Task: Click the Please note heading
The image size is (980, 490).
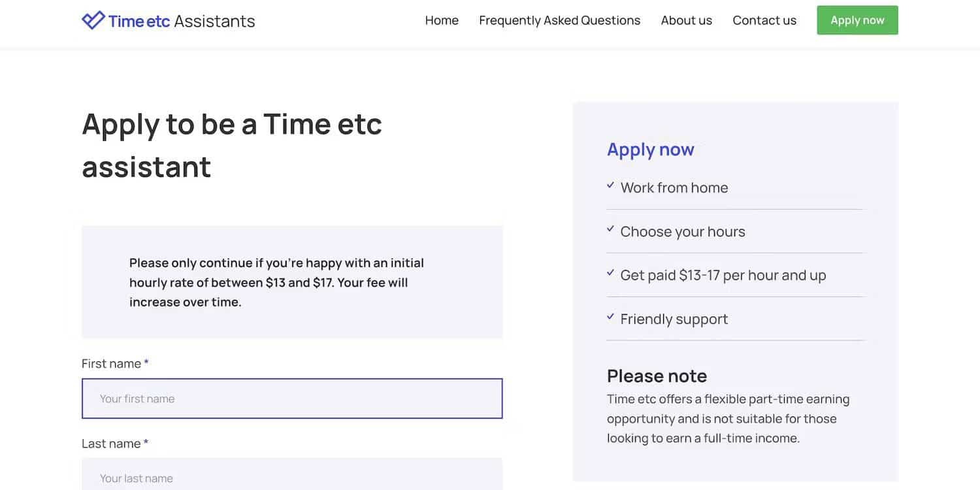Action: pos(657,376)
